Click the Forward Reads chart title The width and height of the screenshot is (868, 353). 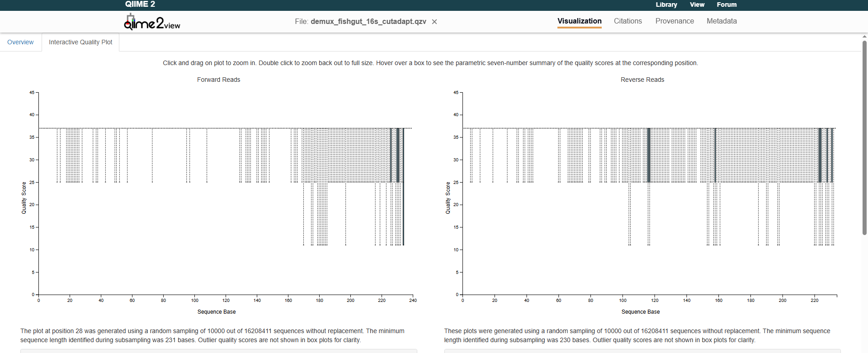point(218,80)
